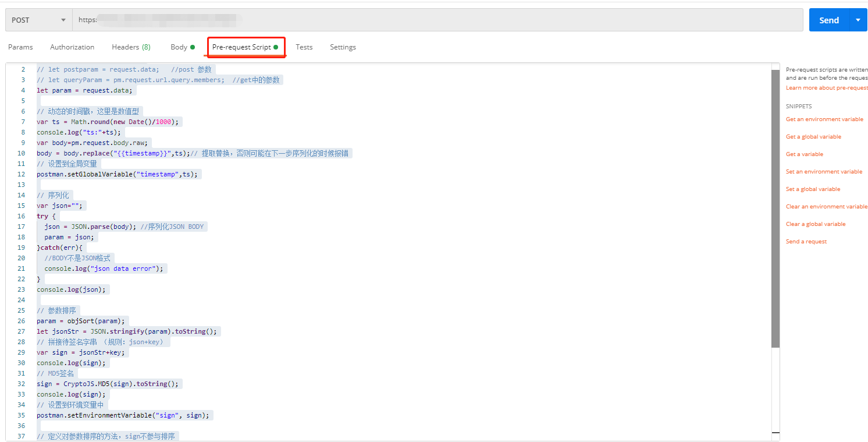Open the Headers (8) tab
The height and width of the screenshot is (442, 868).
130,47
